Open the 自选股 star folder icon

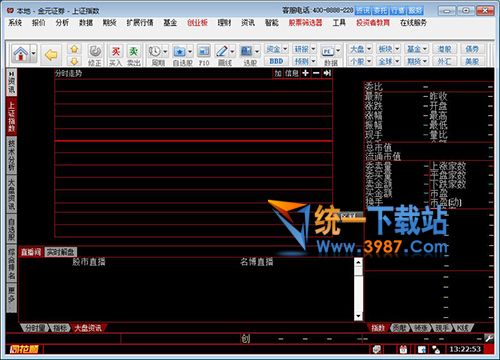click(179, 52)
